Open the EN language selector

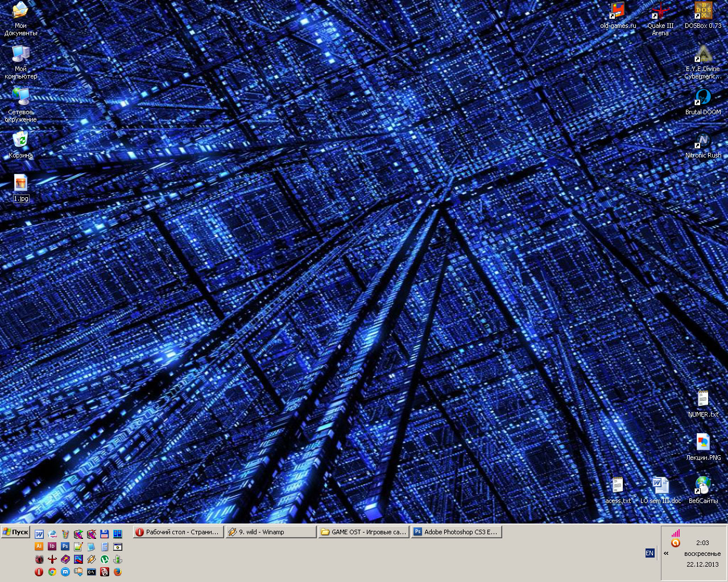click(x=650, y=553)
